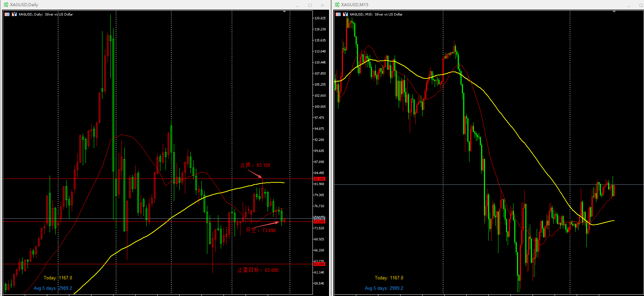The width and height of the screenshot is (644, 296).
Task: Select the 止盈目标: 63.080 text label
Action: pos(258,270)
